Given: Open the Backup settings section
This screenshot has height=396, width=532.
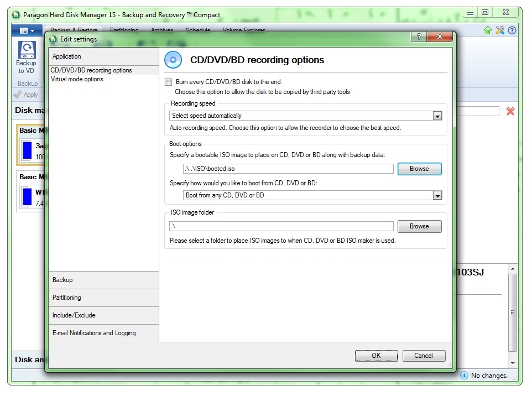Looking at the screenshot, I should (x=104, y=280).
